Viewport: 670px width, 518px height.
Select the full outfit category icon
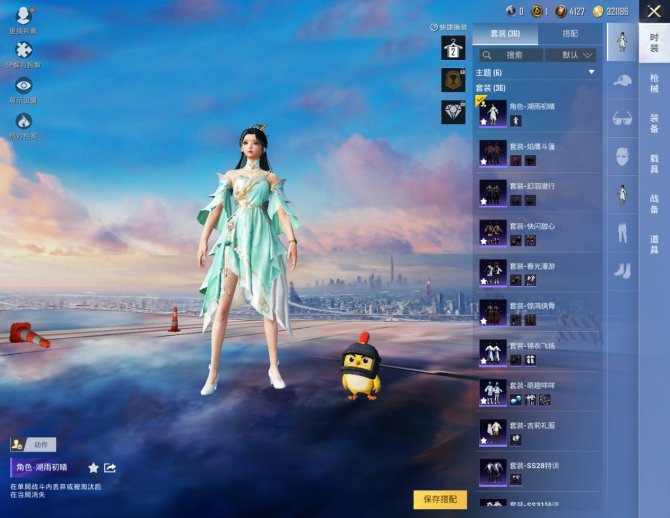[622, 42]
